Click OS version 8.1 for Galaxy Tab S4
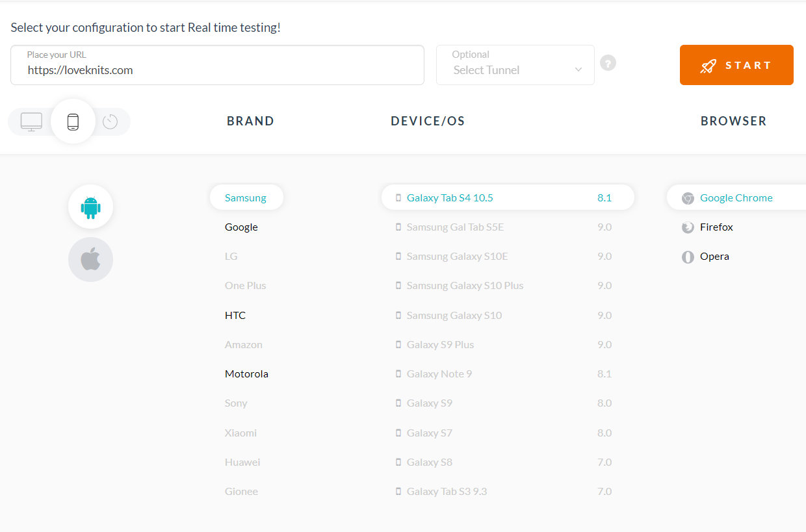Viewport: 806px width, 532px height. coord(604,198)
